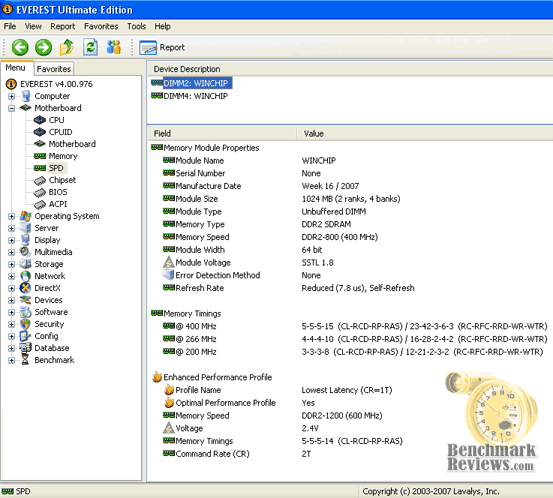Image resolution: width=553 pixels, height=498 pixels.
Task: Click the Config icon in tree
Action: (25, 336)
